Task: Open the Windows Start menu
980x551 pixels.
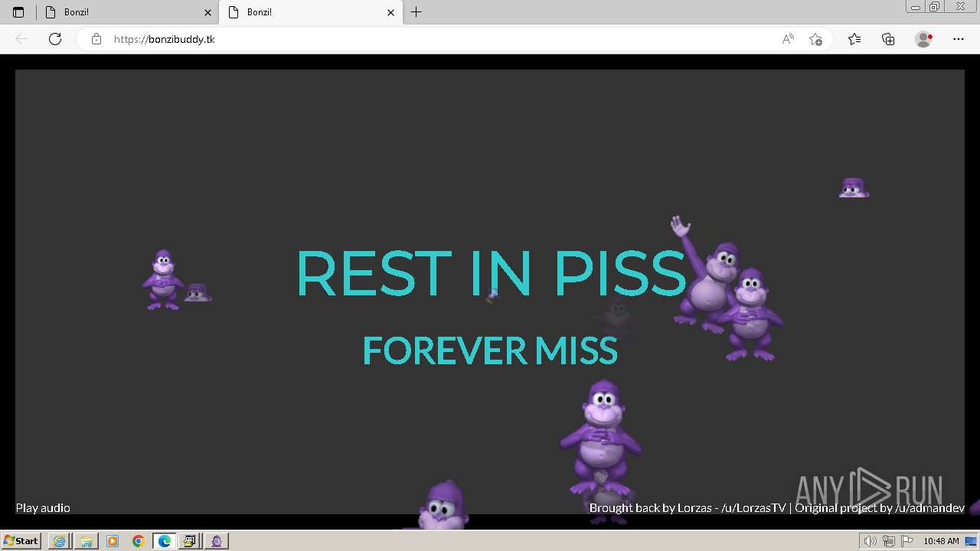Action: tap(21, 541)
